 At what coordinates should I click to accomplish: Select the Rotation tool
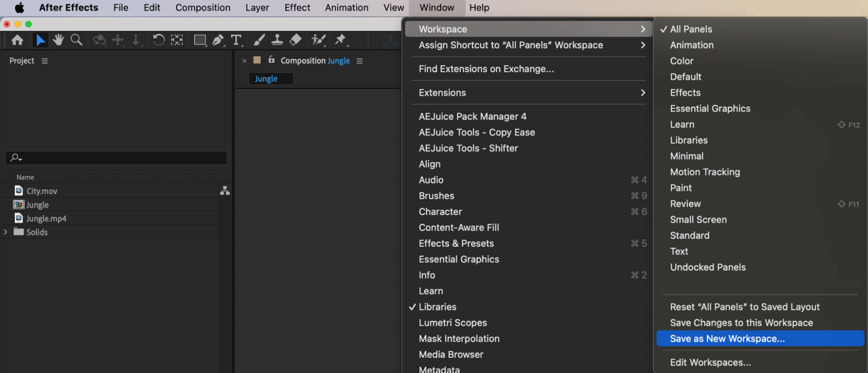pyautogui.click(x=158, y=40)
